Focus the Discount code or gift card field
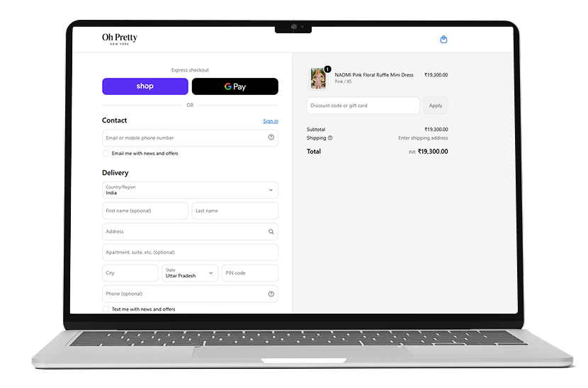Screen dimensions: 588x388 pyautogui.click(x=363, y=105)
